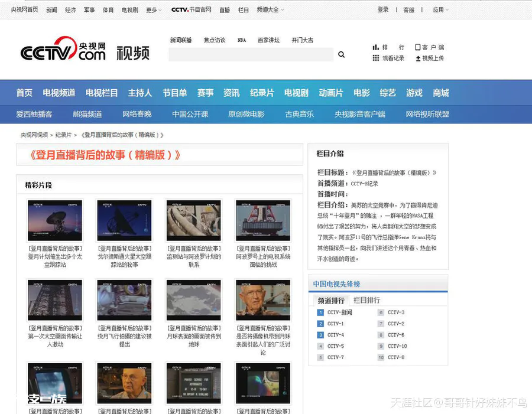Screen dimensions: 532x414
Task: Open clip title 绕月飞行拍摄的建议被提出
Action: click(x=125, y=337)
